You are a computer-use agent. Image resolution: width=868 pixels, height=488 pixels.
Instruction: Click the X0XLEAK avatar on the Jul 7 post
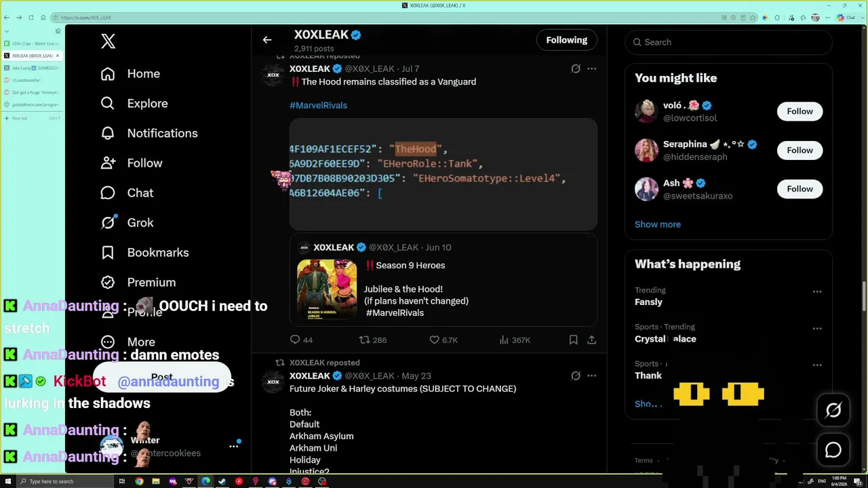click(273, 75)
